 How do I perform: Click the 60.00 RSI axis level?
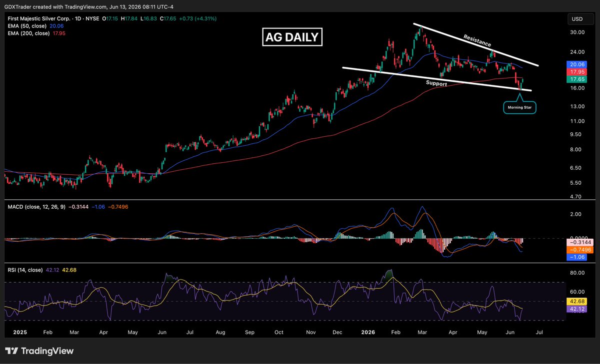pyautogui.click(x=578, y=292)
